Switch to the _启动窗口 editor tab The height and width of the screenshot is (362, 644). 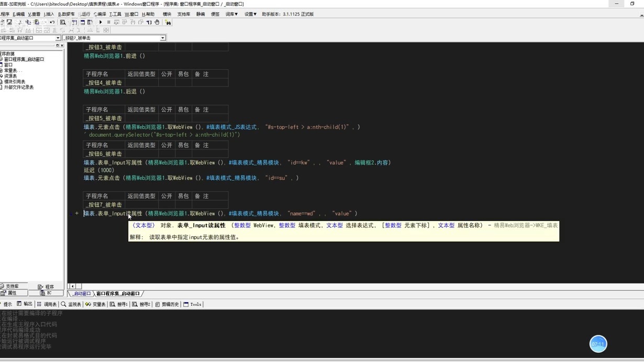pyautogui.click(x=82, y=294)
